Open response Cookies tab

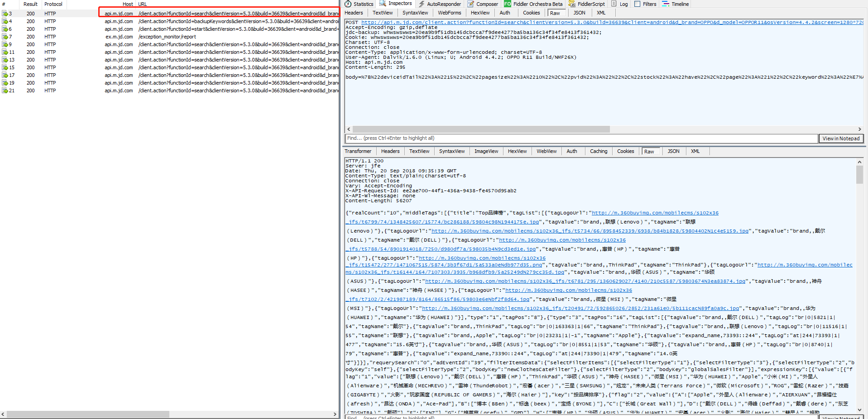(x=626, y=151)
